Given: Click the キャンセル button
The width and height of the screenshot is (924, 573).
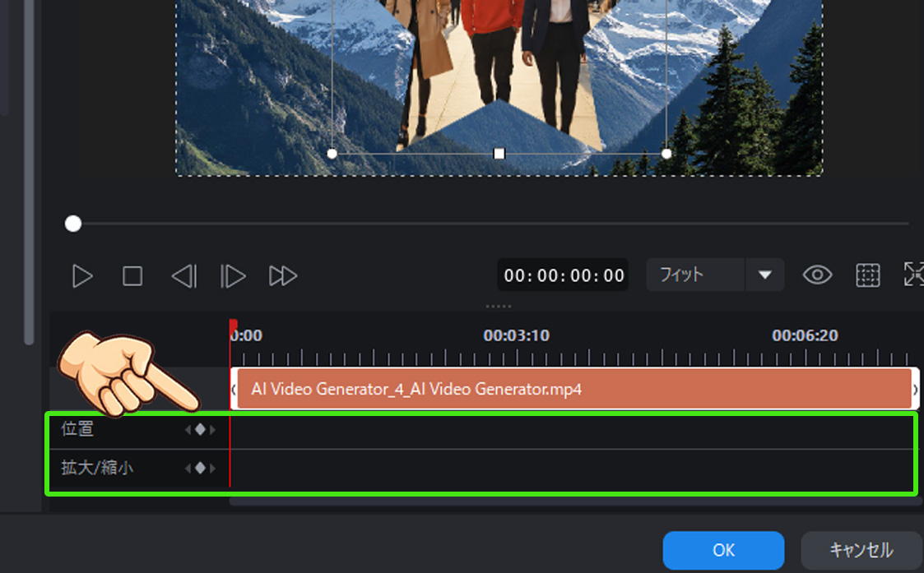Looking at the screenshot, I should (x=861, y=551).
